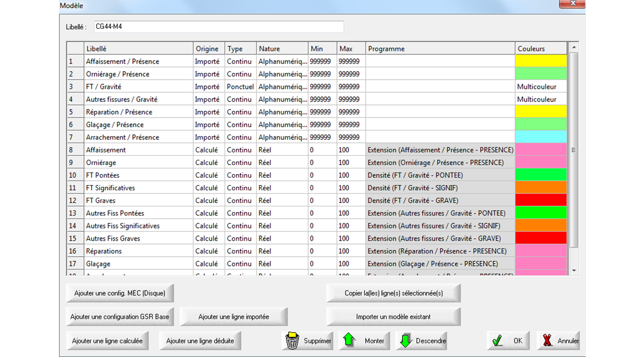
Task: Click the Libellé text field containing CG44-M4
Action: [x=218, y=26]
